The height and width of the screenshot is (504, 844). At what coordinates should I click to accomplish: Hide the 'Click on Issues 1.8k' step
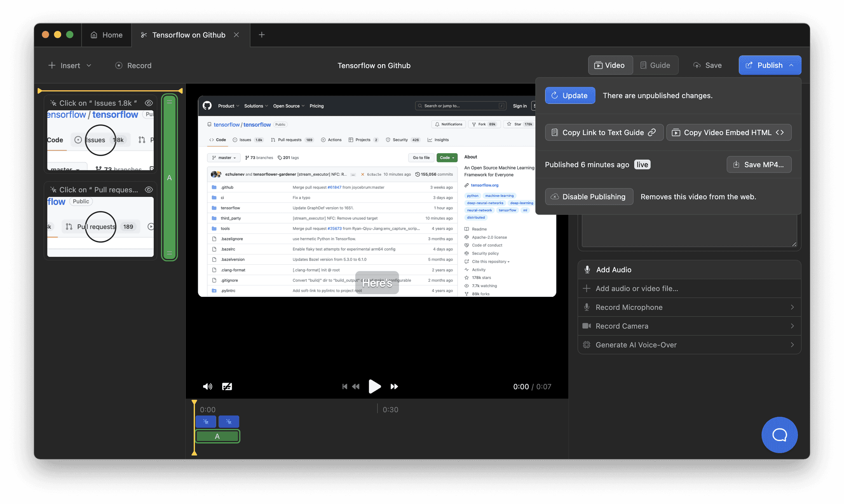(x=149, y=103)
